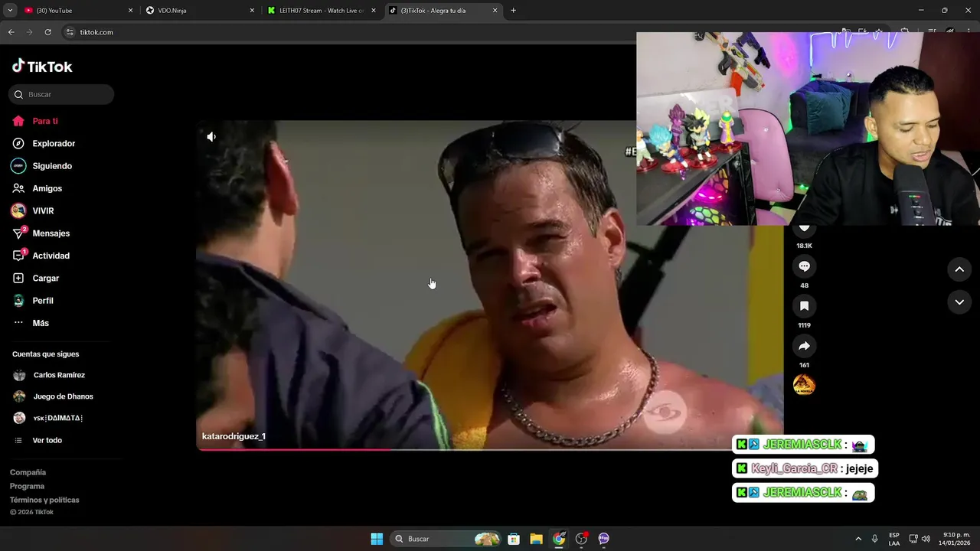Screen dimensions: 980x551
Task: Share the video with the arrow icon
Action: (x=804, y=346)
